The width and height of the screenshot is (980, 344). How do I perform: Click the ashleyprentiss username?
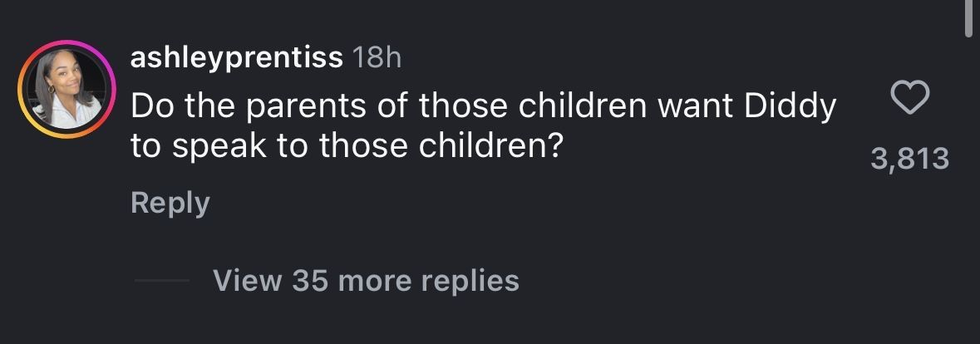point(237,57)
